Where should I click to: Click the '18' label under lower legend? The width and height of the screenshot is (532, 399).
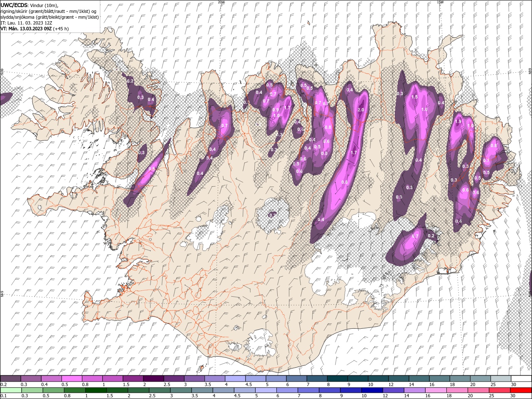449,396
